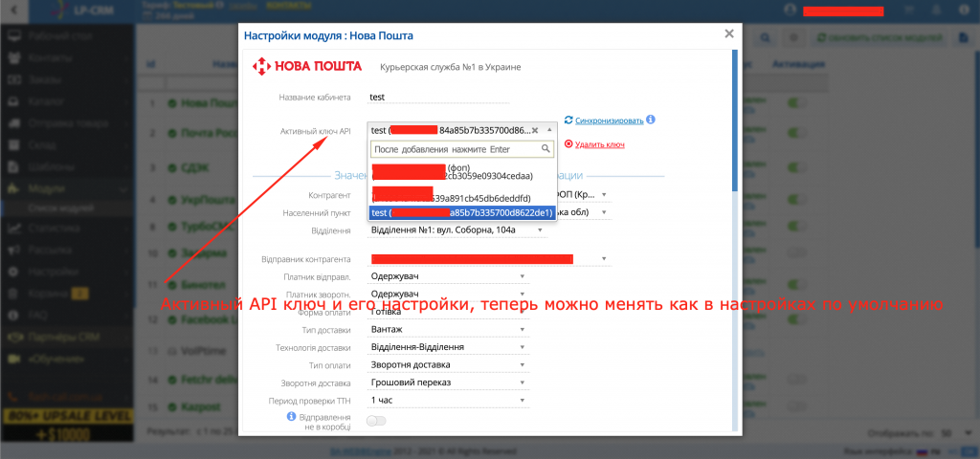The width and height of the screenshot is (980, 459).
Task: Click the back arrow at the top-left corner
Action: (14, 10)
